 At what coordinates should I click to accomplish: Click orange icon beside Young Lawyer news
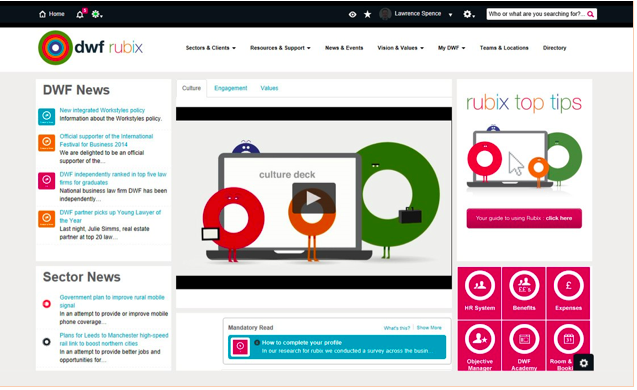[x=47, y=219]
